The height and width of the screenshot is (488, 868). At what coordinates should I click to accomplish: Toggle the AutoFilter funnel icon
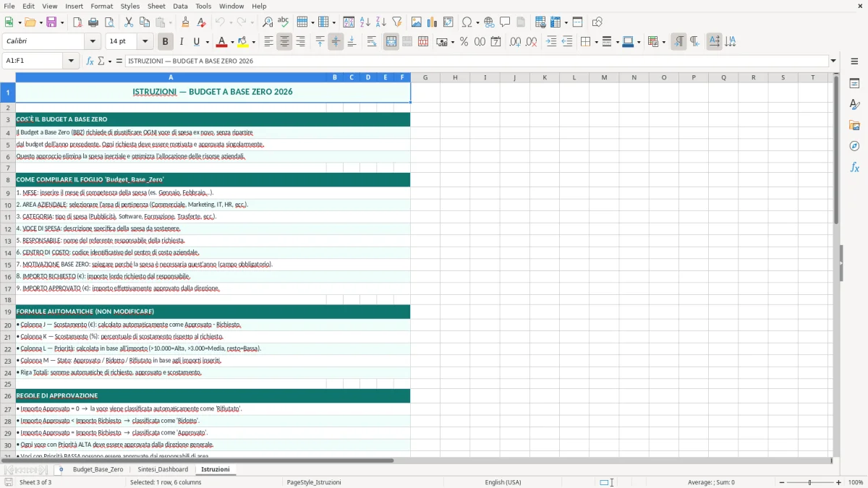point(397,22)
